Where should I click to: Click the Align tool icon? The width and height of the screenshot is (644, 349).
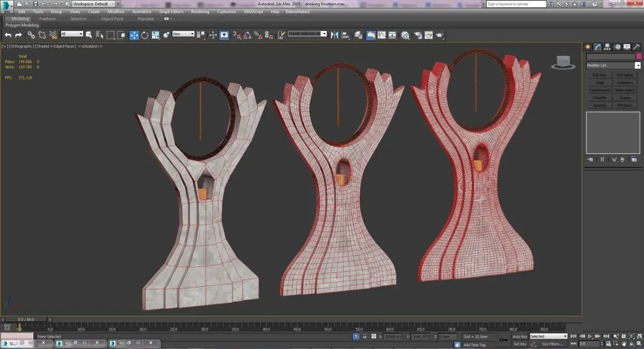345,35
